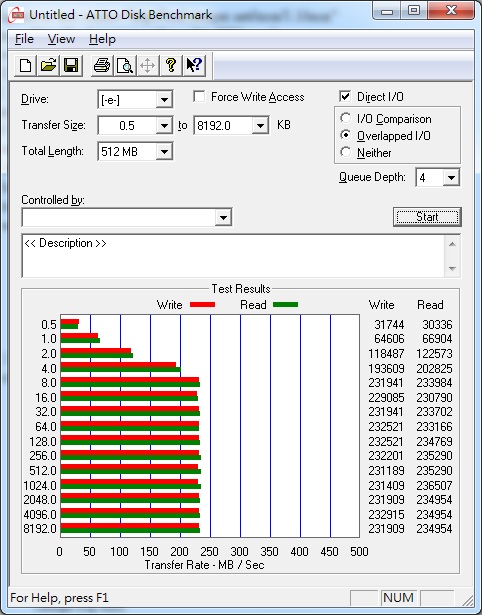The image size is (482, 615).
Task: Click in the Description text box
Action: click(233, 256)
